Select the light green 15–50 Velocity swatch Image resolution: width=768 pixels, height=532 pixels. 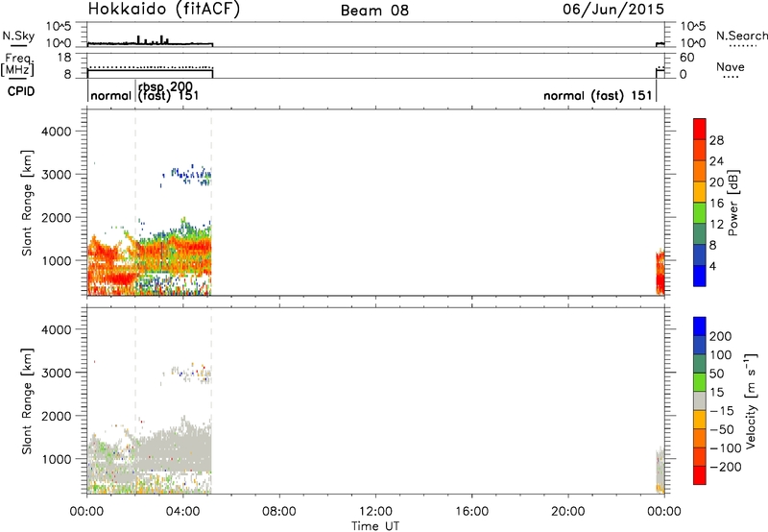pyautogui.click(x=700, y=382)
